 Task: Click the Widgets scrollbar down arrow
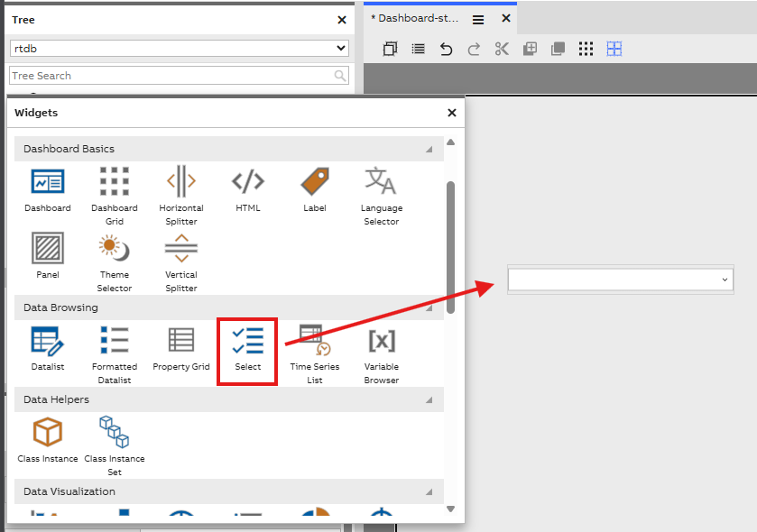click(x=450, y=509)
